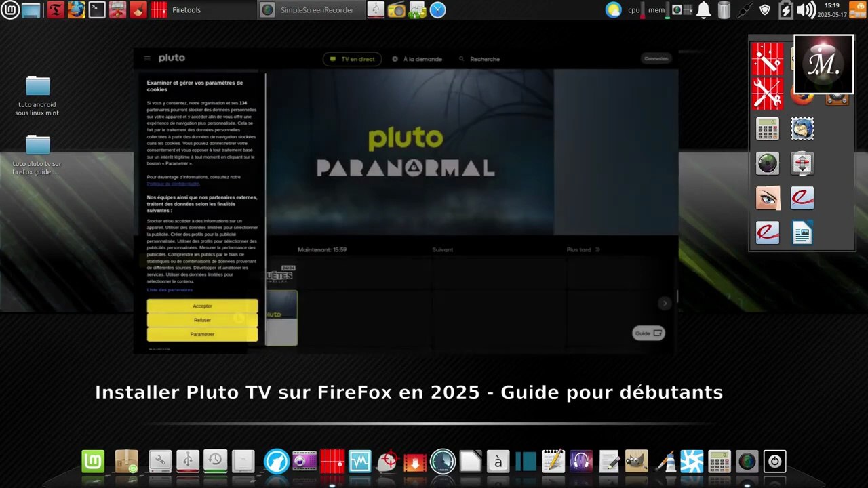Open the webcam lens icon in side panel
868x488 pixels.
coord(767,163)
